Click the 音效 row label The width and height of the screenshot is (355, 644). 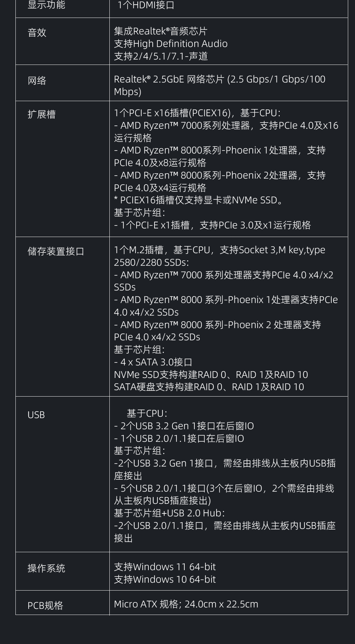click(37, 33)
